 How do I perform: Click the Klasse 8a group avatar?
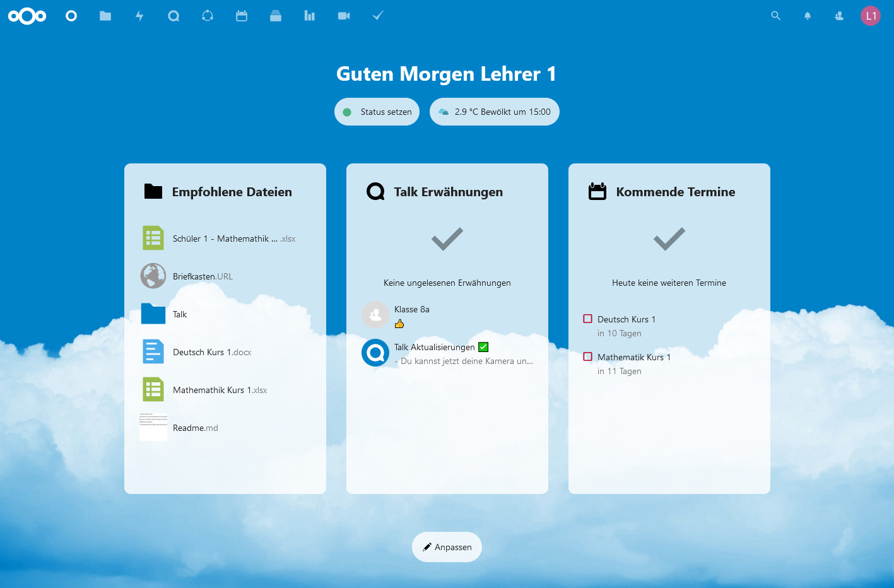point(375,315)
